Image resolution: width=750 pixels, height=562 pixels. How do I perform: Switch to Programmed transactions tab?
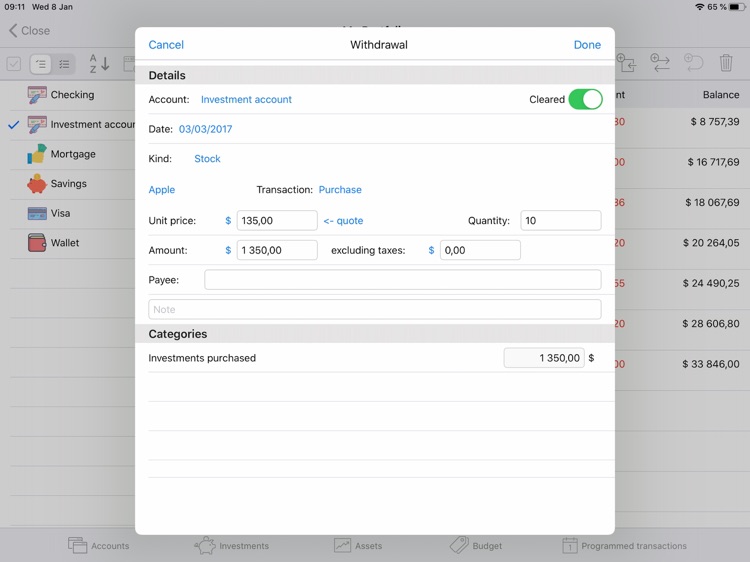point(624,545)
